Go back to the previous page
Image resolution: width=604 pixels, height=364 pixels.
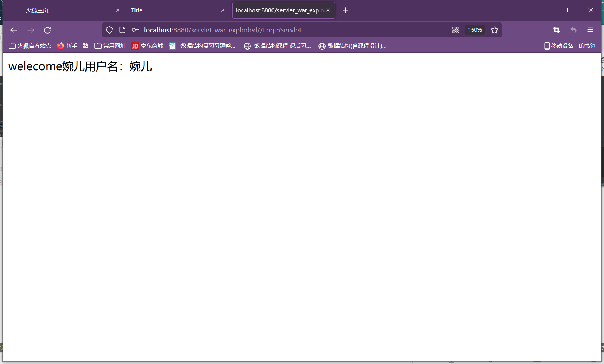14,30
